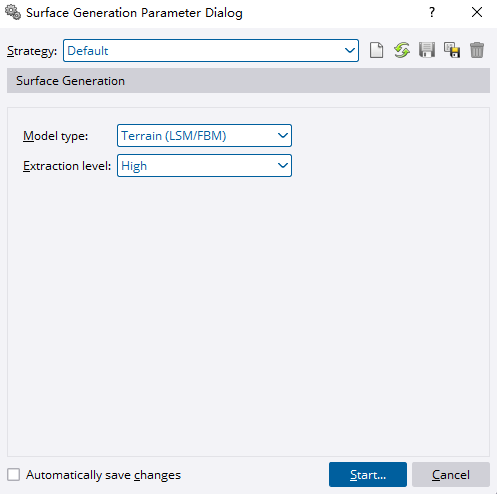The image size is (497, 494).
Task: Expand the Model type Terrain (LSM/FBM) dropdown
Action: pos(204,136)
